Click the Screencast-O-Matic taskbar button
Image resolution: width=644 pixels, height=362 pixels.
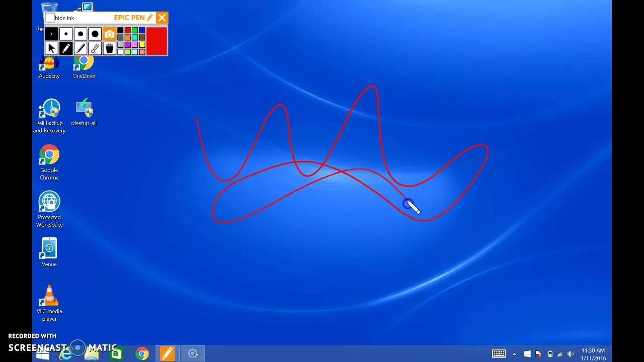[193, 354]
